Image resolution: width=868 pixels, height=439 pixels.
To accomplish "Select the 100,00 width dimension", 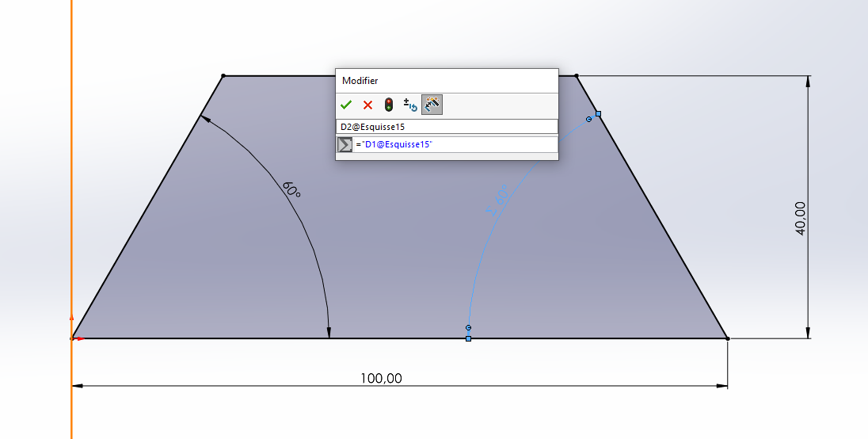I will click(381, 378).
